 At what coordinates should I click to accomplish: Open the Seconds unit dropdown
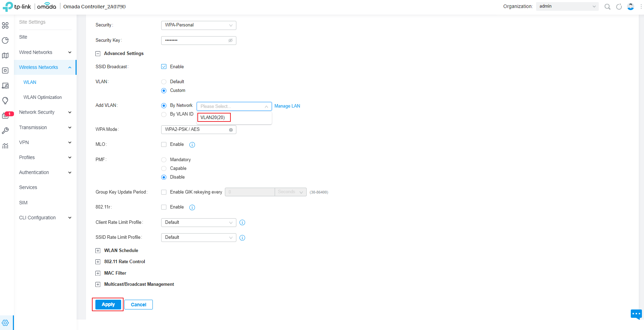[291, 192]
